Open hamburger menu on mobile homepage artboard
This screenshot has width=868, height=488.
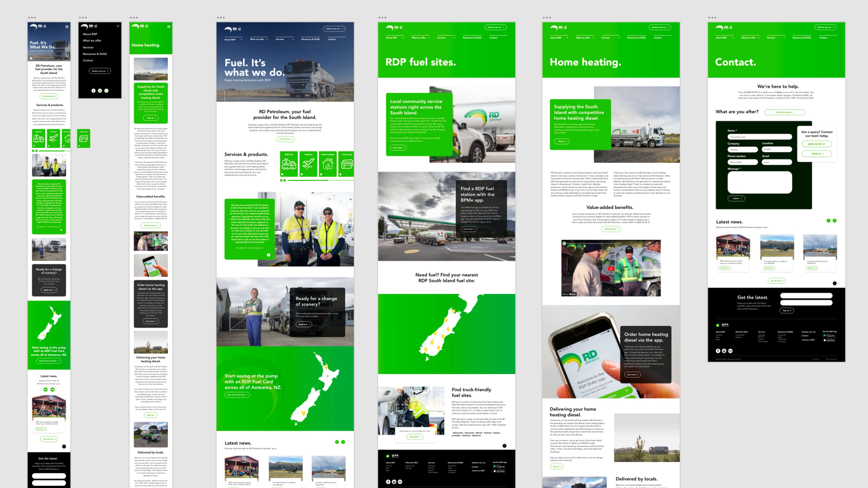pos(67,27)
